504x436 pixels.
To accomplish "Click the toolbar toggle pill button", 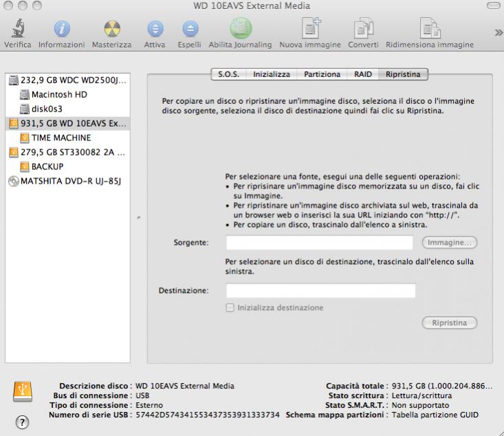I will [x=493, y=6].
